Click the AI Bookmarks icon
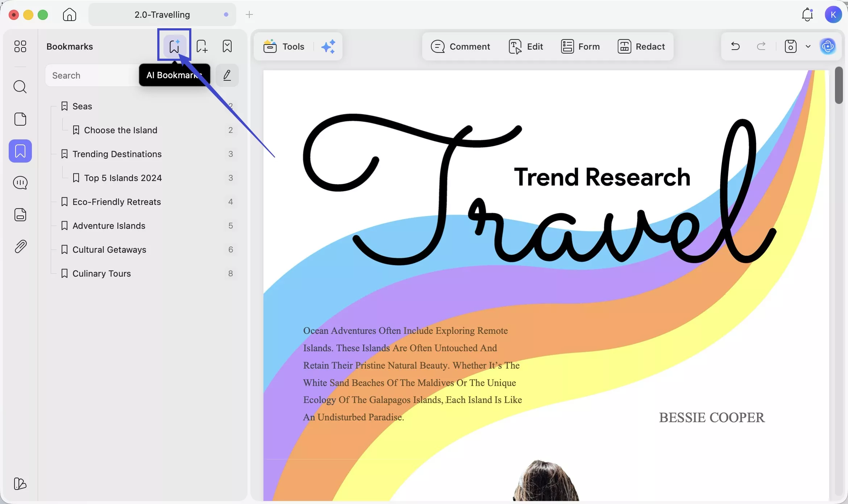848x504 pixels. tap(174, 46)
